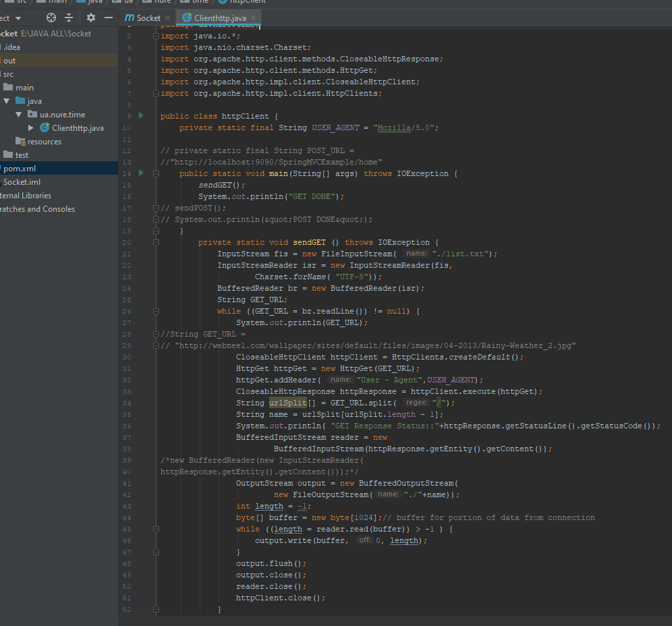Close the Socket editor tab
The height and width of the screenshot is (626, 672).
pyautogui.click(x=167, y=18)
